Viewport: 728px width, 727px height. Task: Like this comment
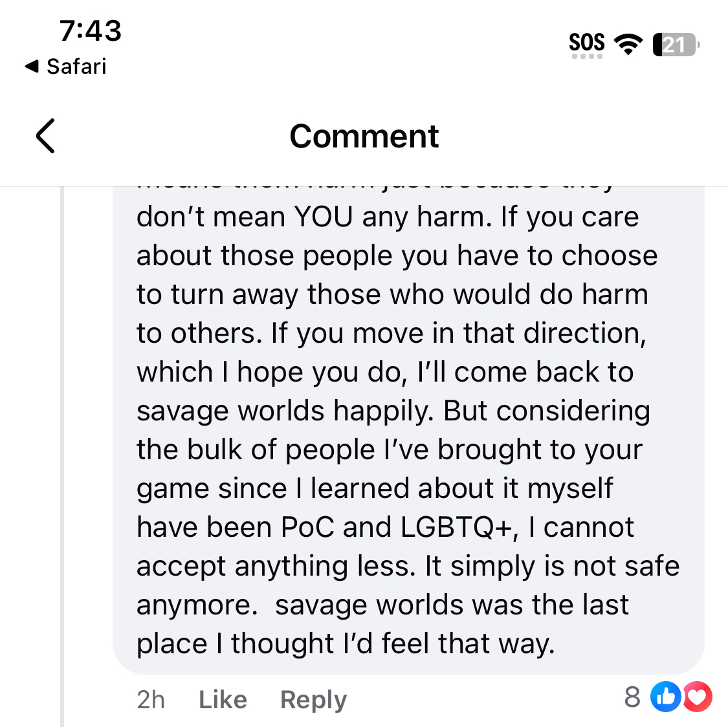click(223, 699)
